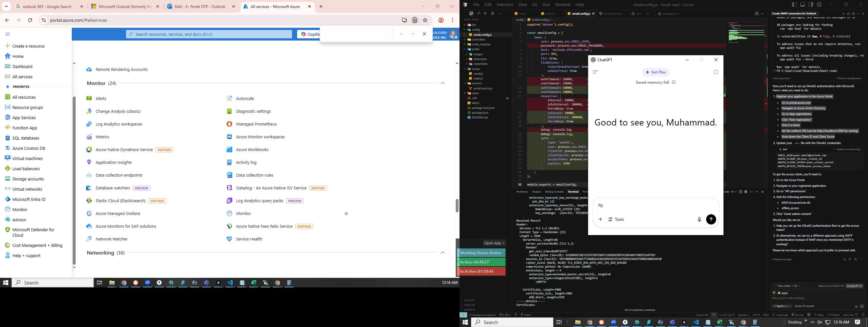Show hidden system tray icons

pyautogui.click(x=812, y=322)
